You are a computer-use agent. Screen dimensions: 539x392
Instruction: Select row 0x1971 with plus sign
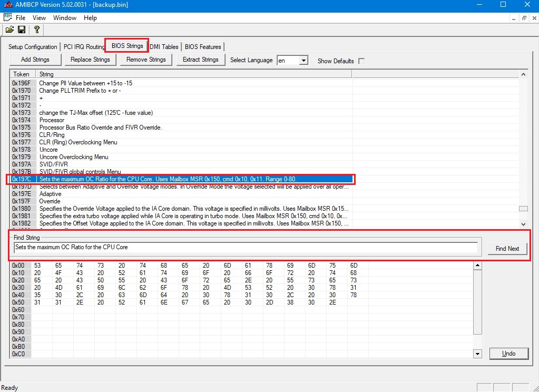click(x=181, y=98)
